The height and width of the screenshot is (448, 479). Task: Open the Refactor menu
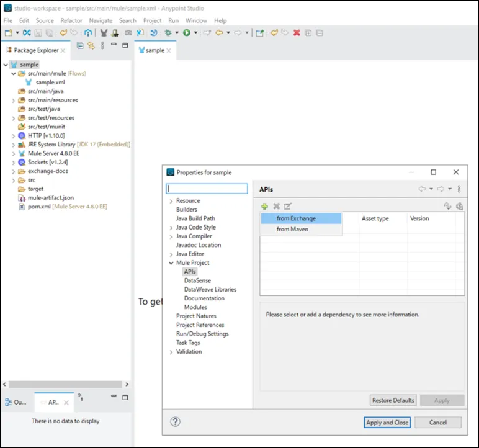click(x=71, y=20)
